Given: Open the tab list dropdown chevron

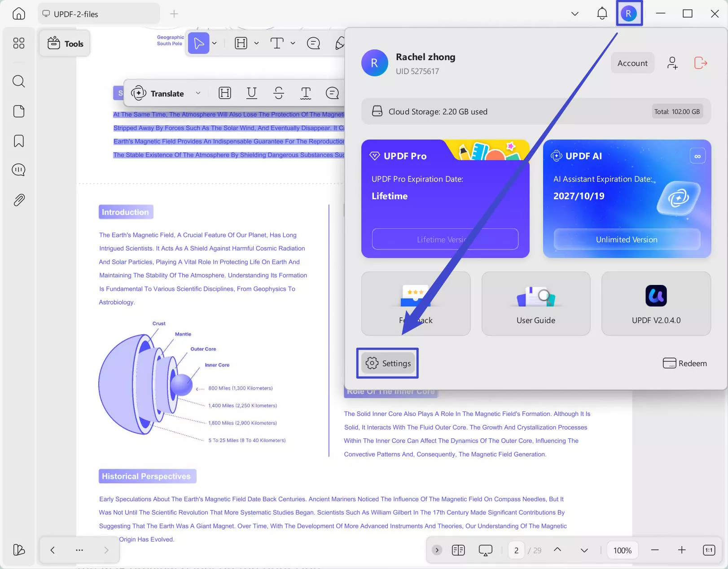Looking at the screenshot, I should 575,13.
